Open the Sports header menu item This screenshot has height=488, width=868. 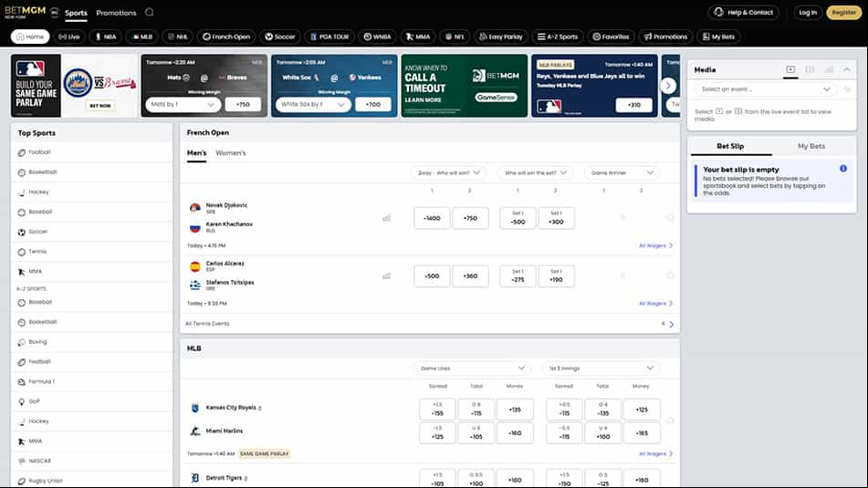coord(77,13)
